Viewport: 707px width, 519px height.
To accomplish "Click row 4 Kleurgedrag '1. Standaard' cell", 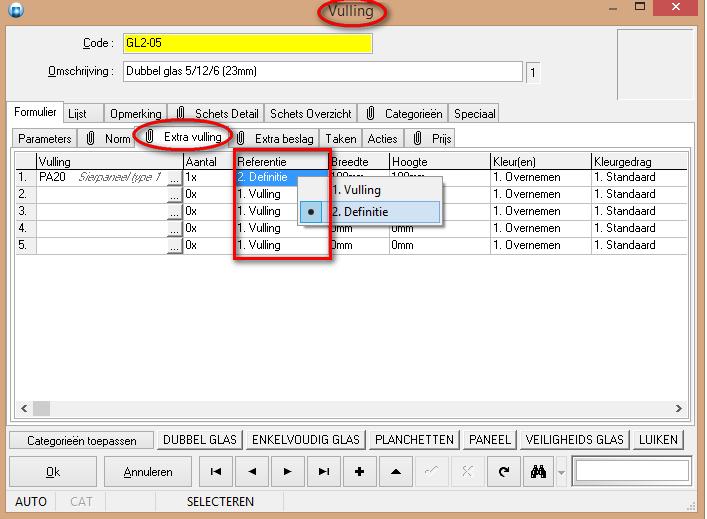I will pyautogui.click(x=639, y=228).
